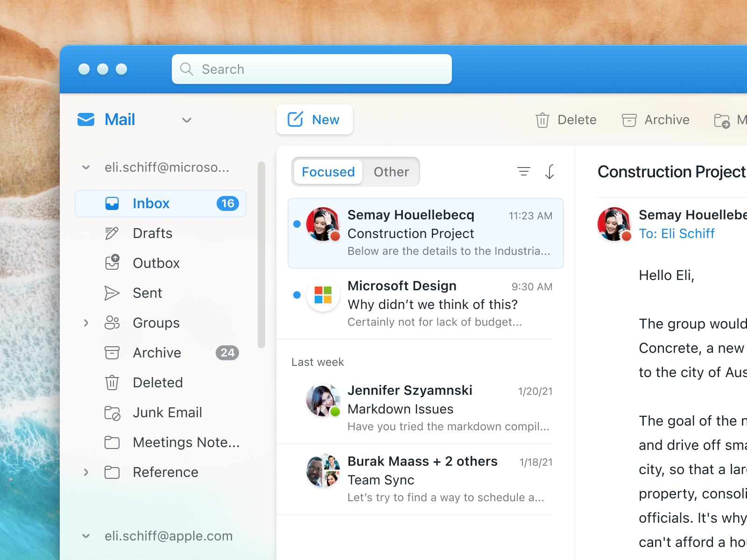
Task: Toggle unread dot on Construction Project email
Action: (297, 224)
